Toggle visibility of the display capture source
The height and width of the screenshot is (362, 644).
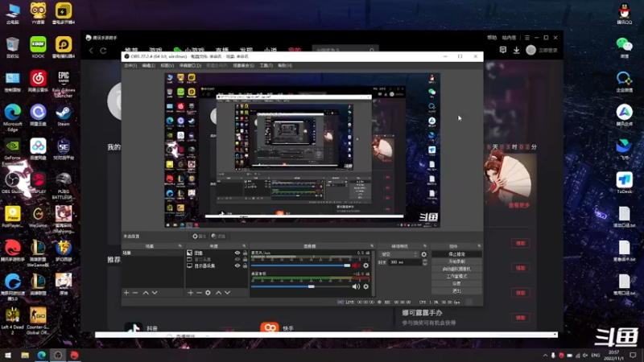coord(237,265)
